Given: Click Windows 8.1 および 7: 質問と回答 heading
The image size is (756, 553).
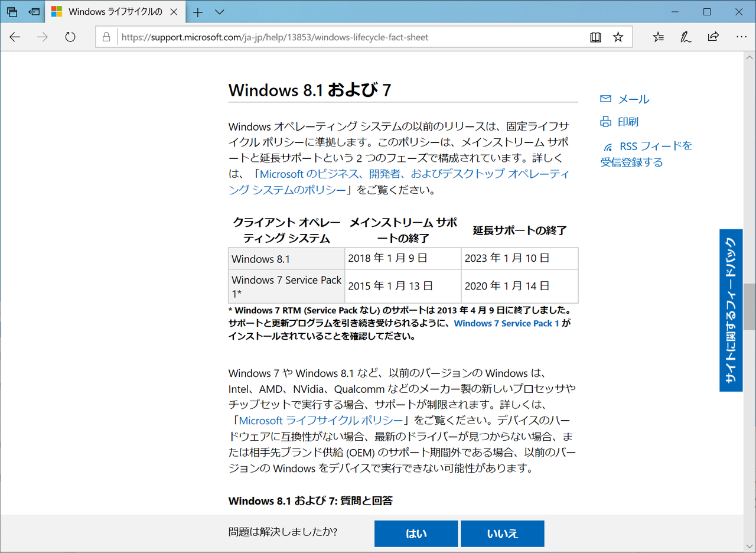Looking at the screenshot, I should point(310,501).
